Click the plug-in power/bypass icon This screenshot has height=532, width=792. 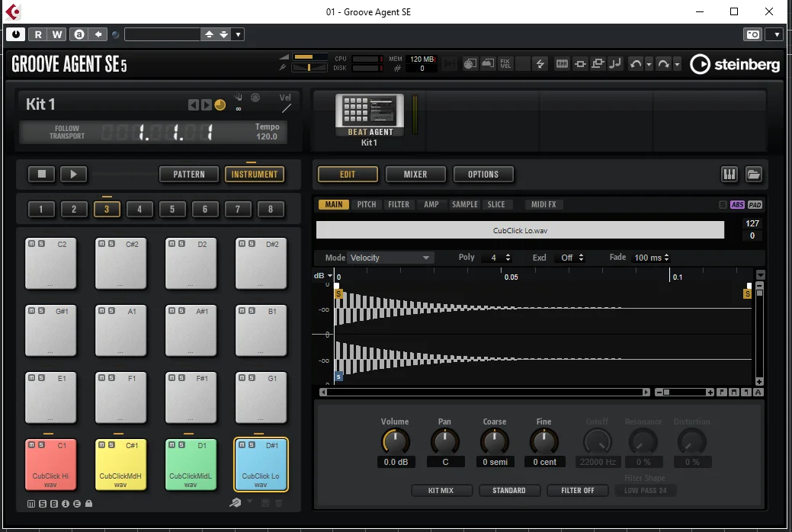point(16,34)
